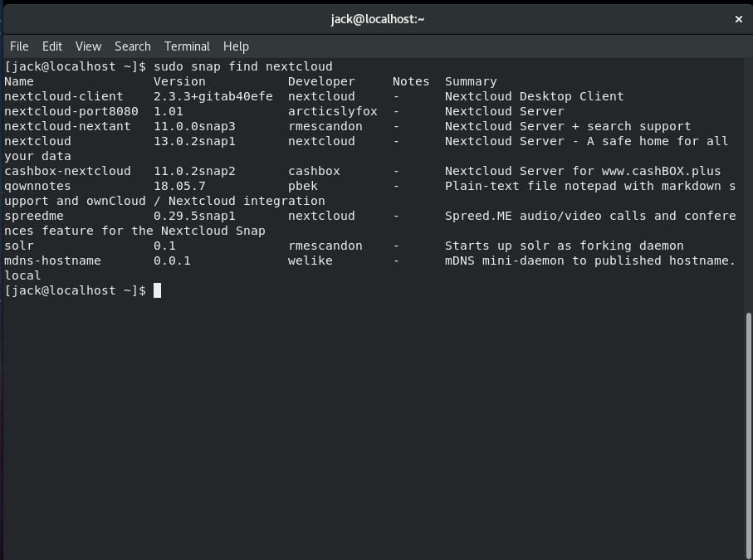Open the View menu
753x560 pixels.
tap(88, 46)
